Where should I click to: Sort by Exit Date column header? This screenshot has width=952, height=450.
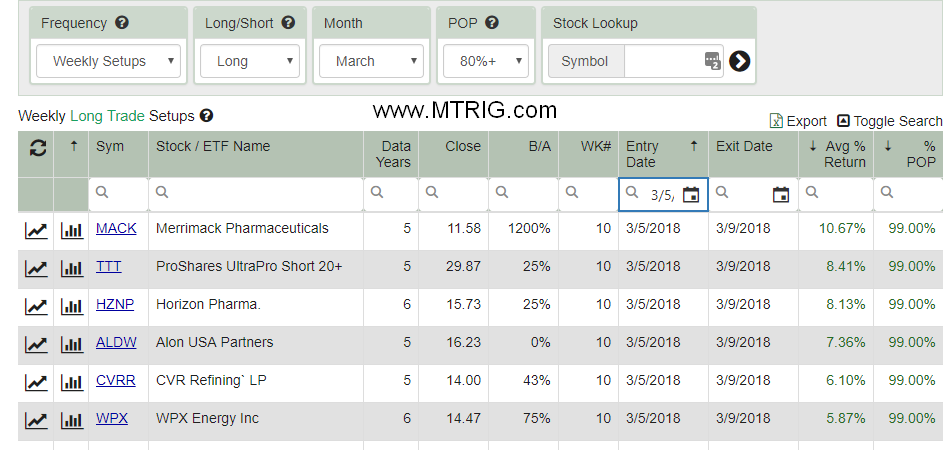(x=753, y=154)
